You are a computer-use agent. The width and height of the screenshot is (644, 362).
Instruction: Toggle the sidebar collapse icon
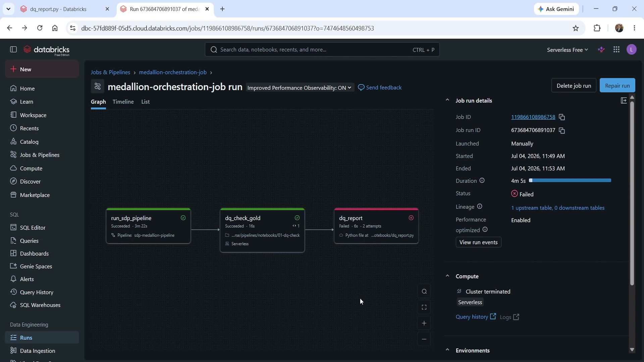[13, 50]
